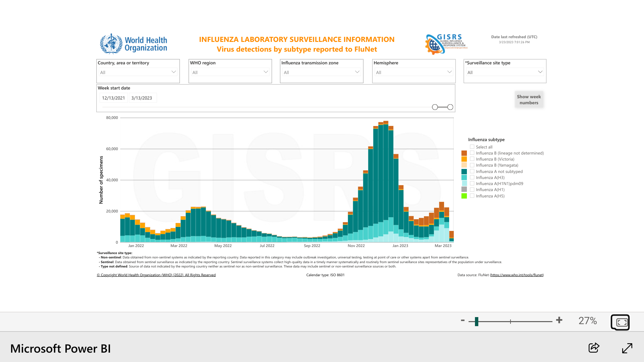Image resolution: width=644 pixels, height=362 pixels.
Task: Check the Select all subtype checkbox
Action: (472, 147)
